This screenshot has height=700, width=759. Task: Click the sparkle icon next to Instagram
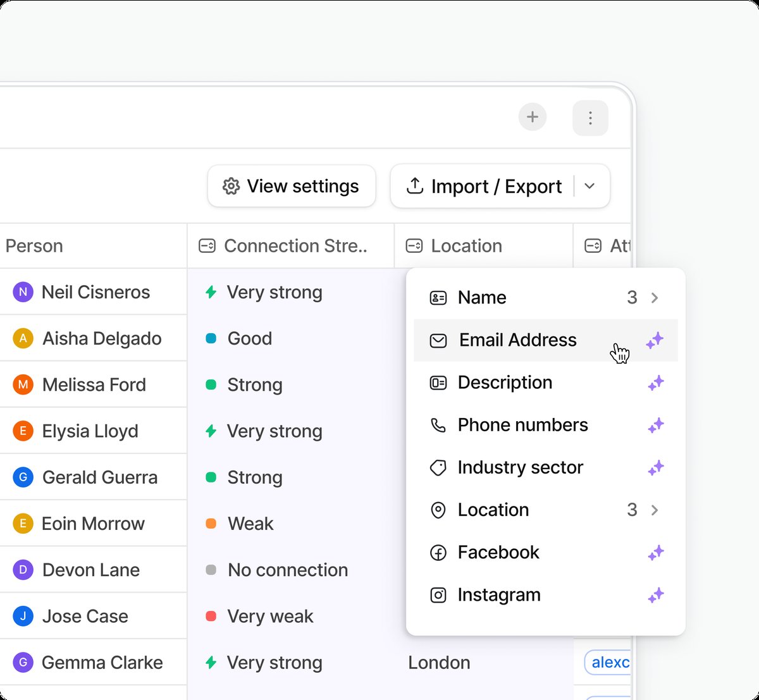tap(655, 595)
